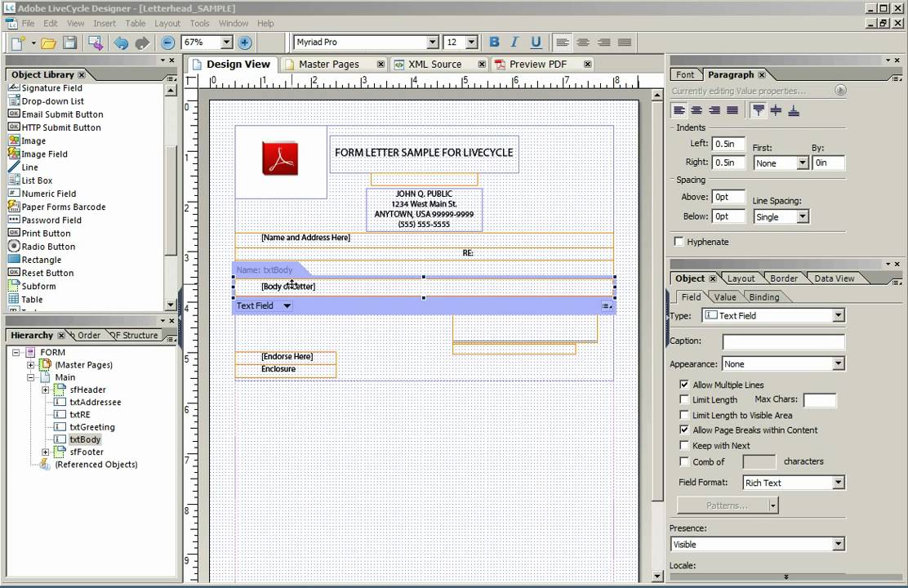Check the Limit Length checkbox

[684, 399]
